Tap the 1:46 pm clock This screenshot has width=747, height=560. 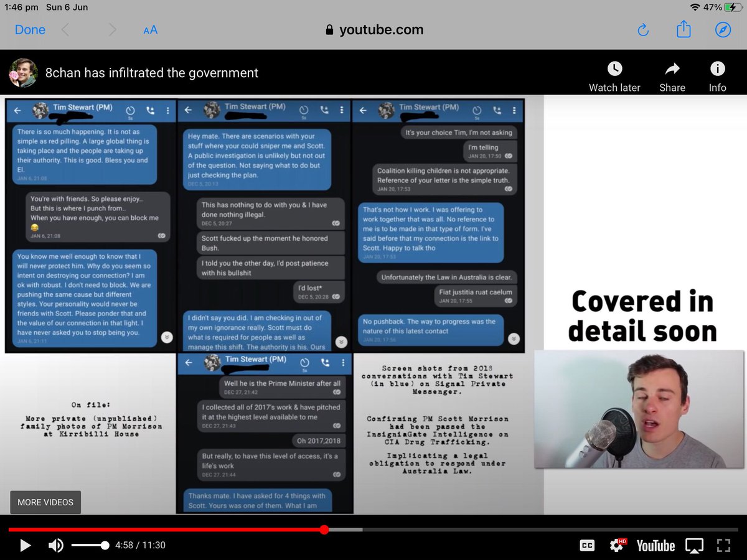tap(21, 7)
